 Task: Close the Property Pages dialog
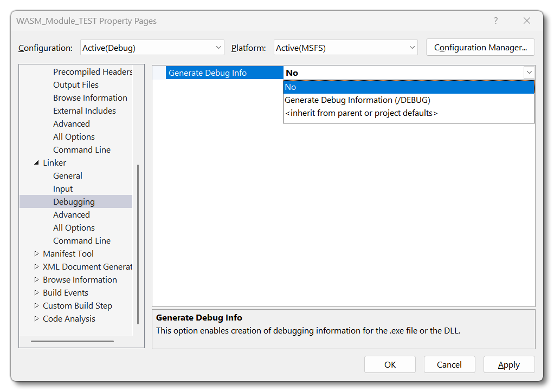pos(526,21)
